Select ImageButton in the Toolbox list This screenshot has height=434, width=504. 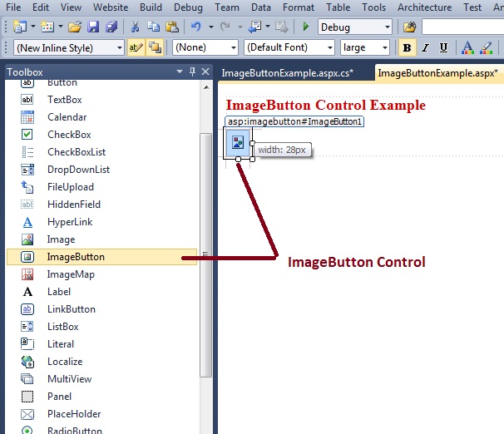(x=76, y=257)
